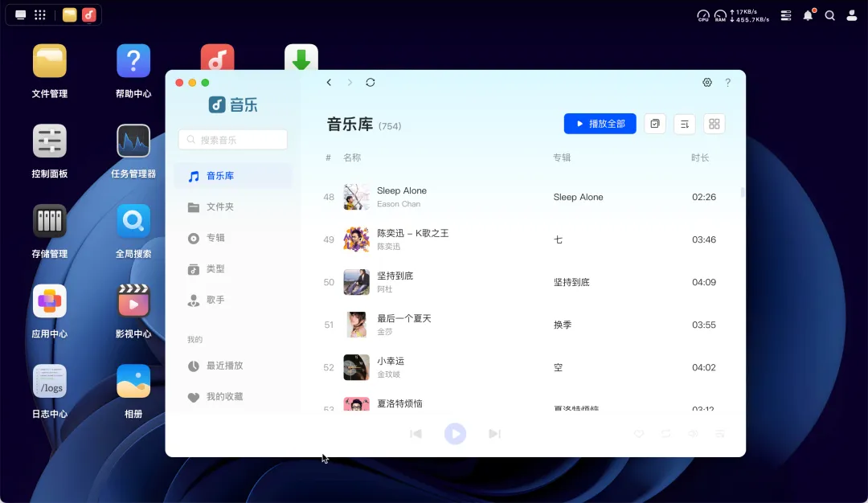The height and width of the screenshot is (503, 868).
Task: Select song title 夏洛特烦恼
Action: 399,403
